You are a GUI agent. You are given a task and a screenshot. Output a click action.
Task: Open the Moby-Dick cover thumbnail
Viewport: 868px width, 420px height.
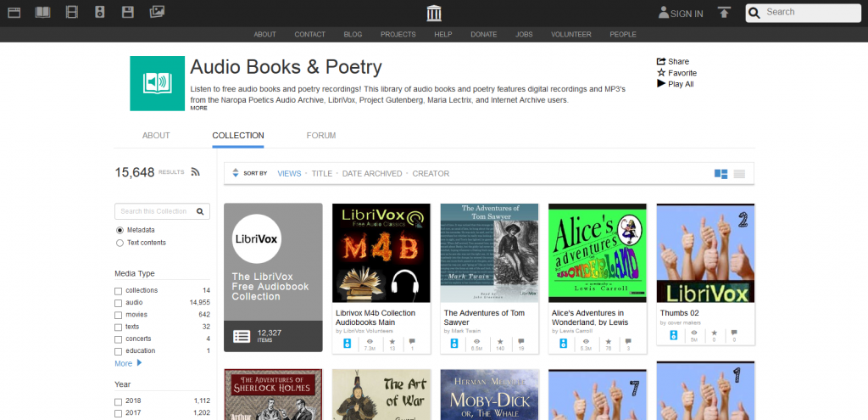pyautogui.click(x=489, y=395)
